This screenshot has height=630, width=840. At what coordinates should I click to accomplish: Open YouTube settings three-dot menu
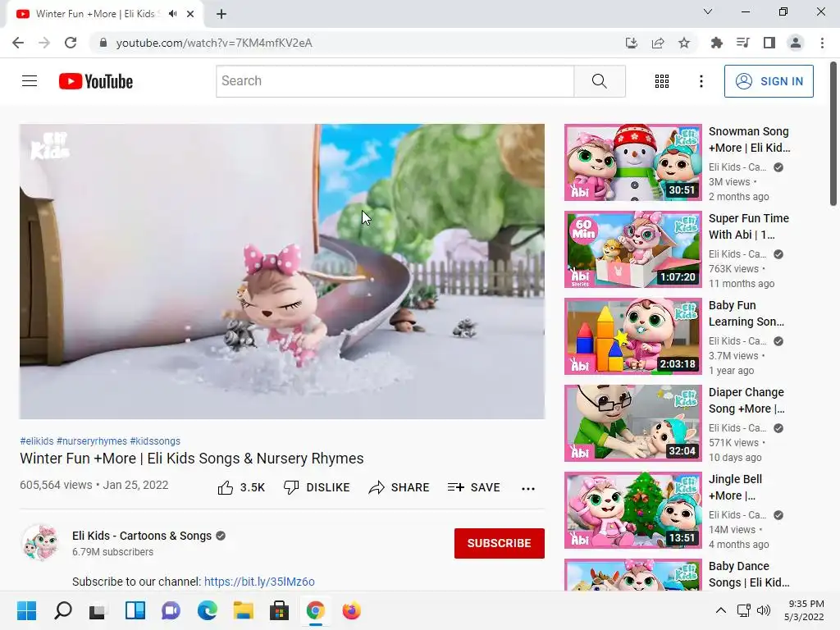[701, 81]
